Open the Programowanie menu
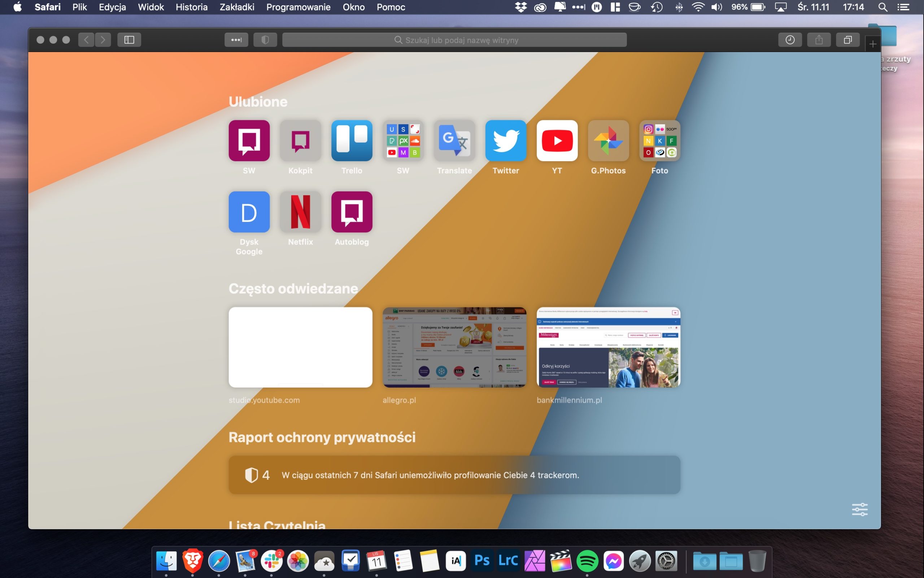This screenshot has width=924, height=578. [298, 7]
